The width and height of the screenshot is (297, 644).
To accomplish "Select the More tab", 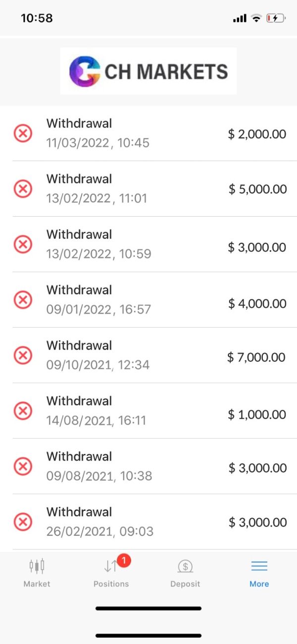I will [x=259, y=573].
